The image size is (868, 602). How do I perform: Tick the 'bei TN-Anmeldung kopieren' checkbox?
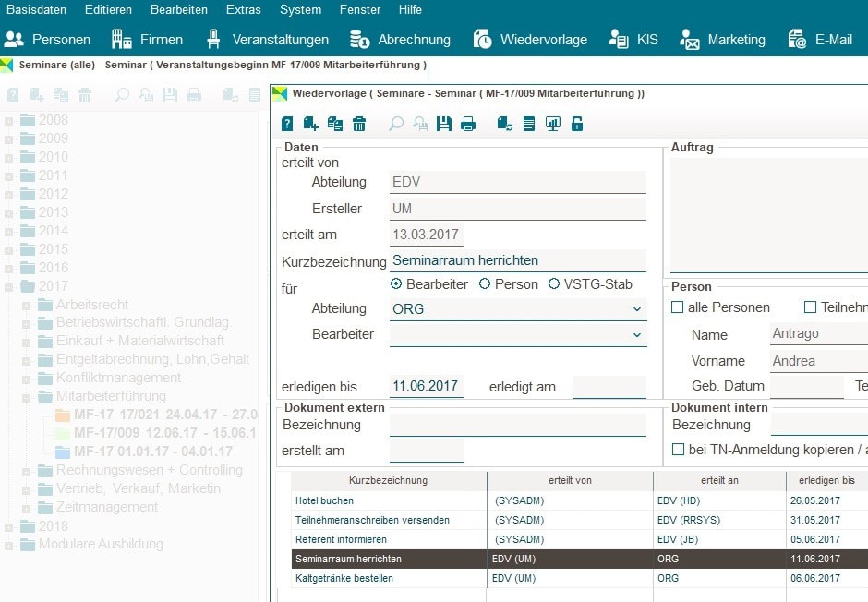[x=678, y=450]
